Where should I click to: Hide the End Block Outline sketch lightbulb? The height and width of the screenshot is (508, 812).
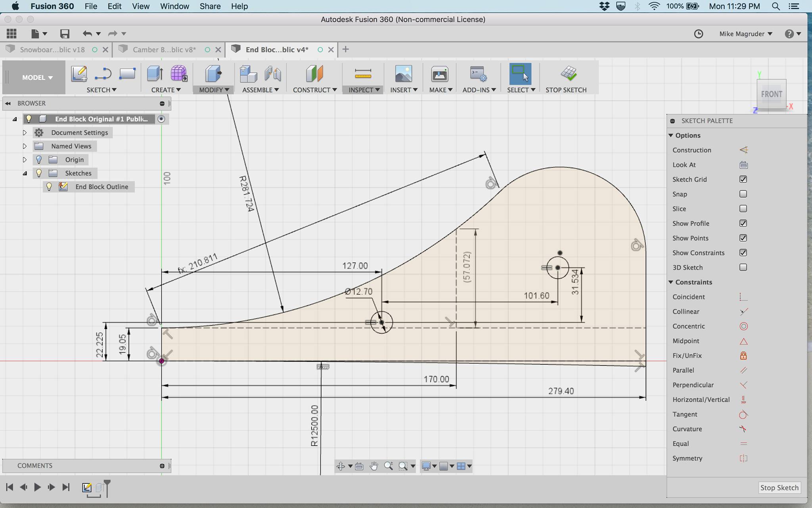49,187
